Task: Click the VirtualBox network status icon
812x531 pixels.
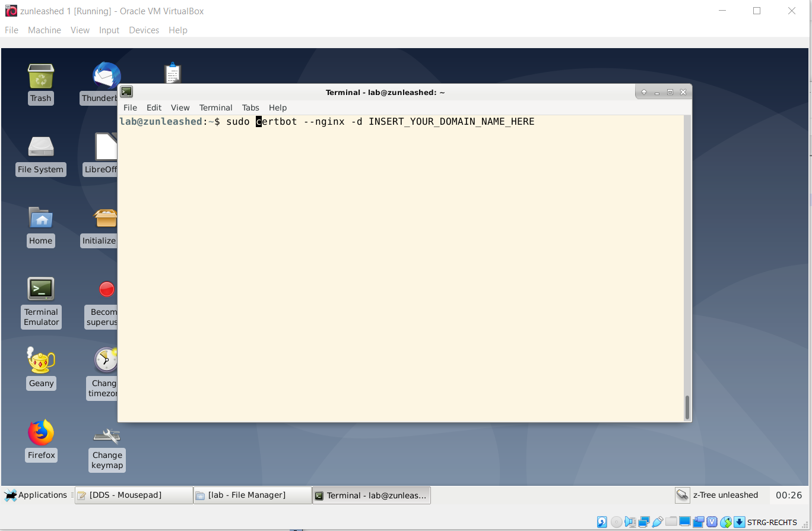Action: tap(643, 522)
